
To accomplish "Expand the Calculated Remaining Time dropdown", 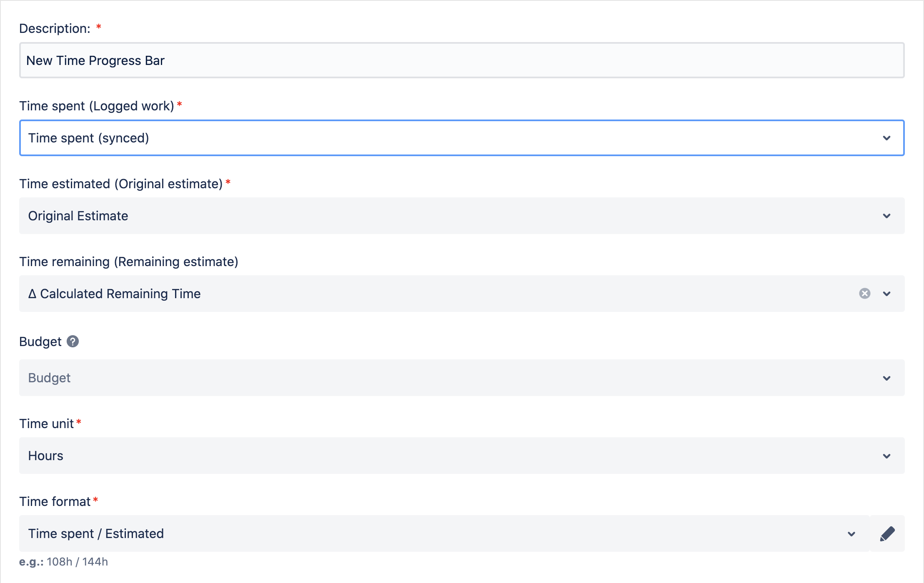I will click(x=417, y=294).
